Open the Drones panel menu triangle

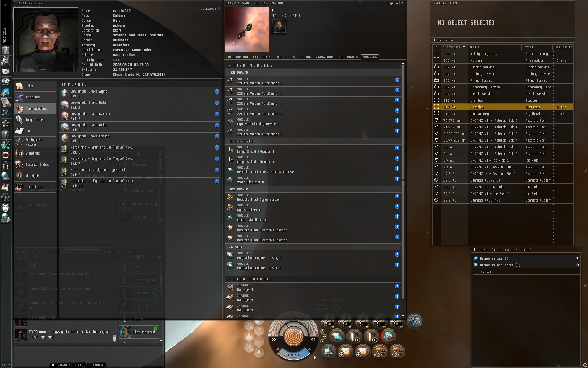tap(475, 250)
